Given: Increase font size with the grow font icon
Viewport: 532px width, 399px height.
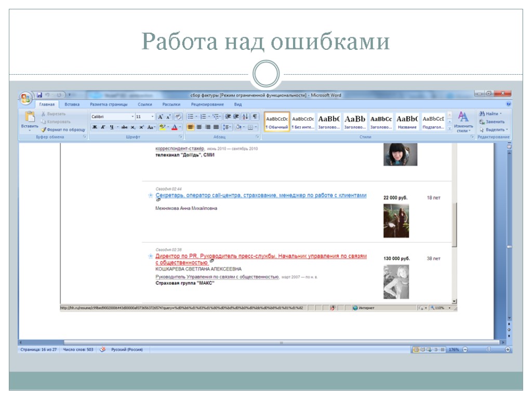Looking at the screenshot, I should [x=161, y=117].
